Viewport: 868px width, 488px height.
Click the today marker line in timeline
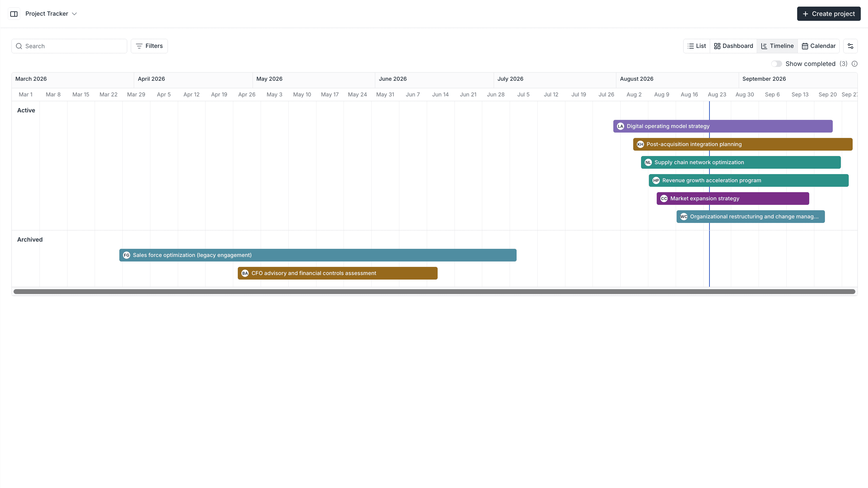coord(709,194)
